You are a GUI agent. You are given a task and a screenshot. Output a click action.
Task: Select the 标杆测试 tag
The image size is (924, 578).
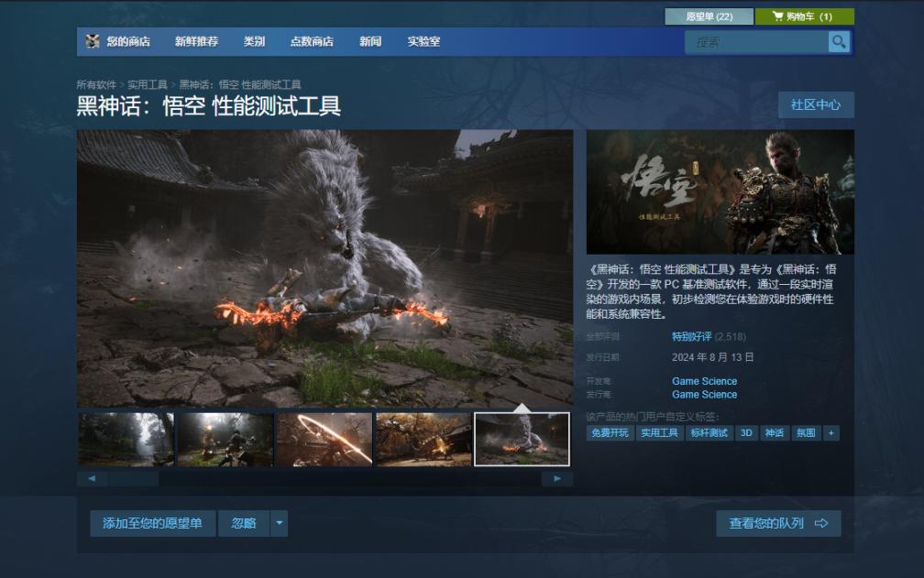(x=709, y=433)
